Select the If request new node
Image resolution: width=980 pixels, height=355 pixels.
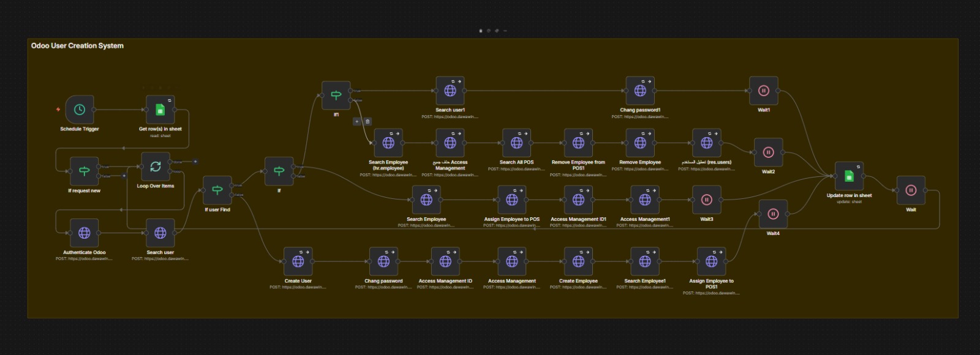(85, 171)
